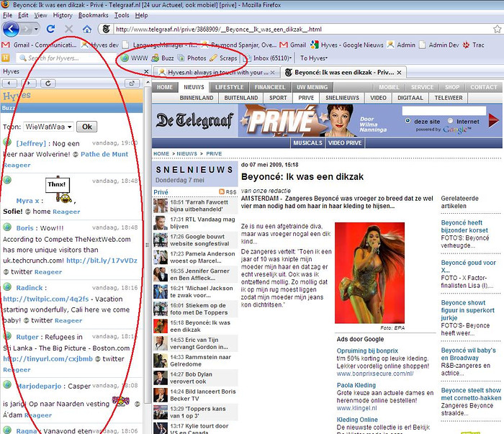
Task: Click the Hyves sidebar back arrow
Action: (x=9, y=83)
